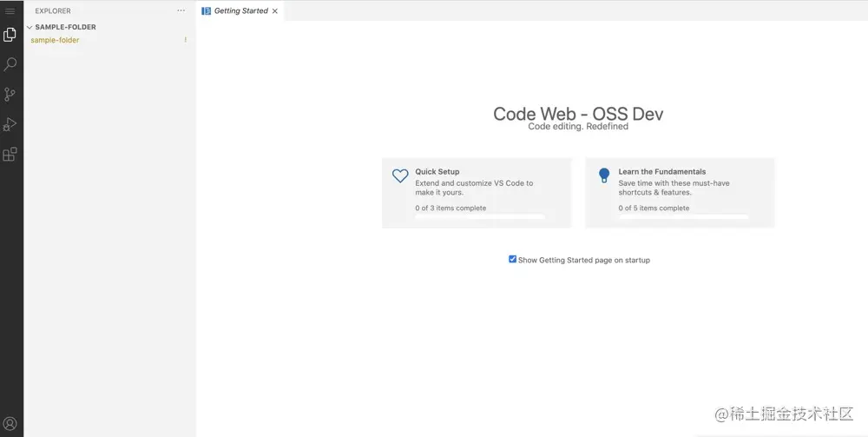Screen dimensions: 868x437
Task: Click the sample-folder status indicator dot
Action: (x=186, y=40)
